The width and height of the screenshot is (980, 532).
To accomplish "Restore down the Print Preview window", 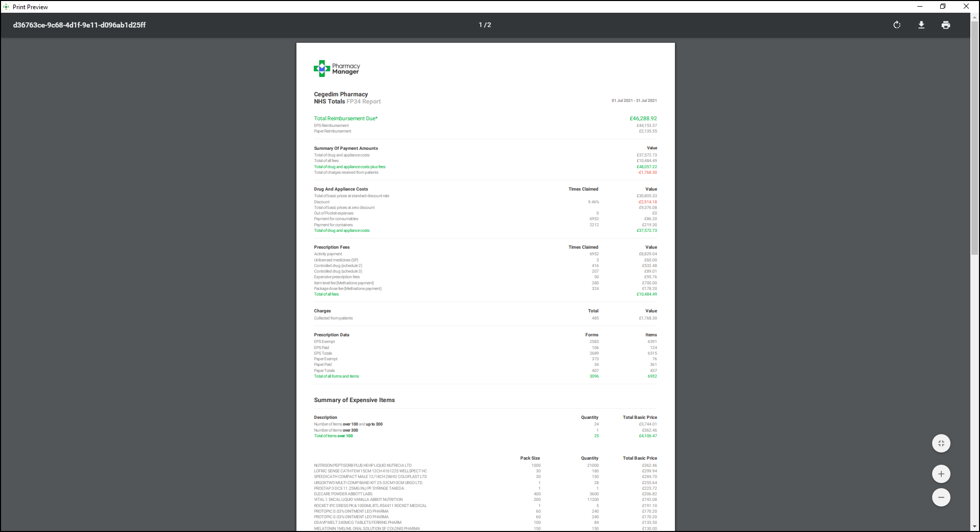I will click(943, 7).
